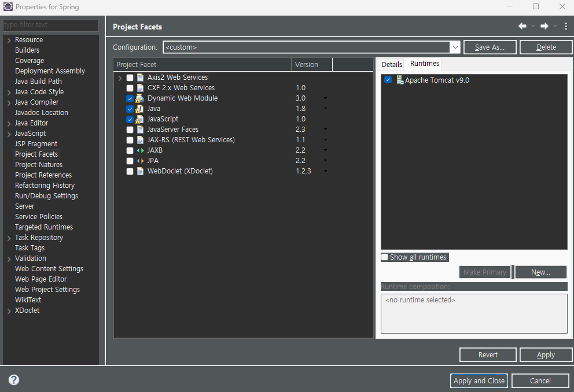Expand Java Code Style node
This screenshot has height=392, width=574.
pyautogui.click(x=9, y=92)
